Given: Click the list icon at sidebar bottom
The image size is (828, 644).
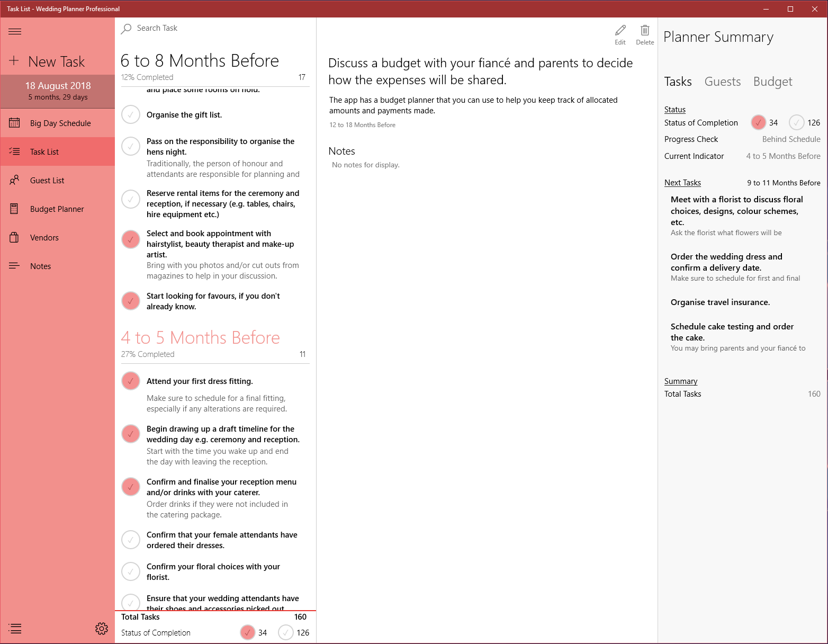Looking at the screenshot, I should [15, 629].
